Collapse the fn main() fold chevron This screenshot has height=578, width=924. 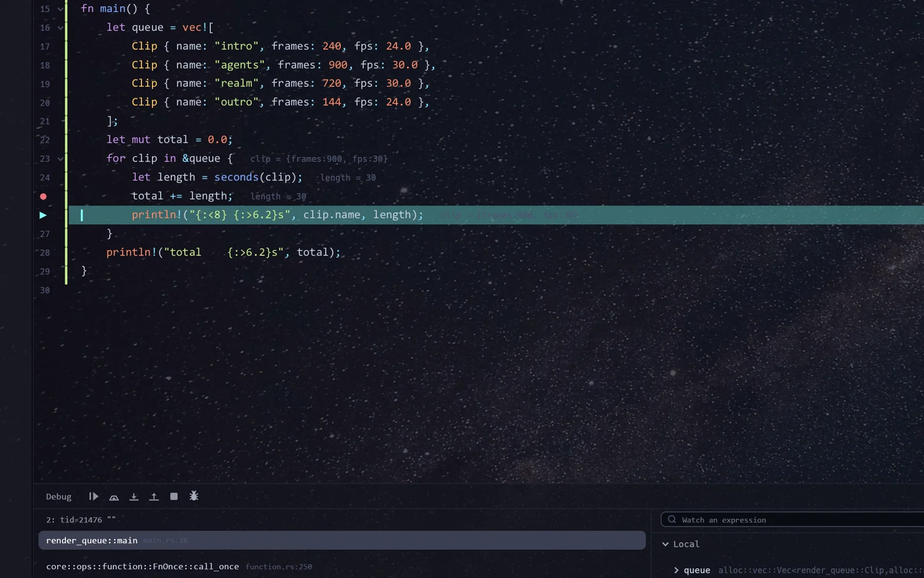pyautogui.click(x=60, y=9)
